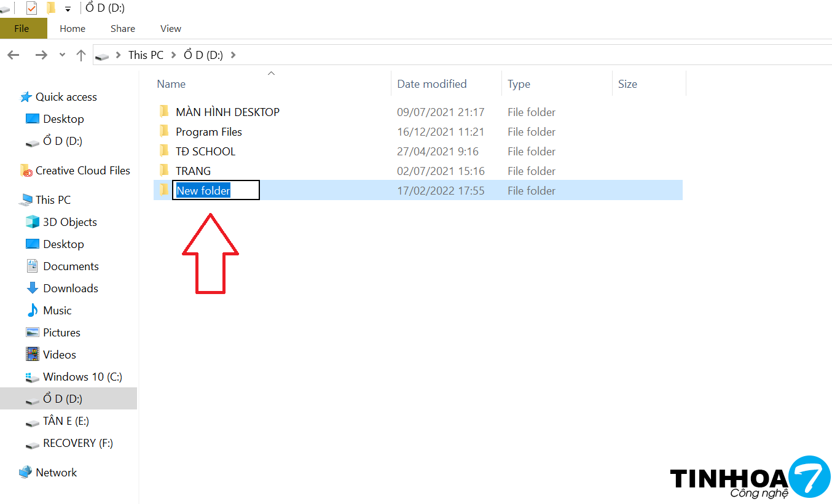Screen dimensions: 832x504
Task: Select Windows 10 (C:) drive in sidebar
Action: 82,377
